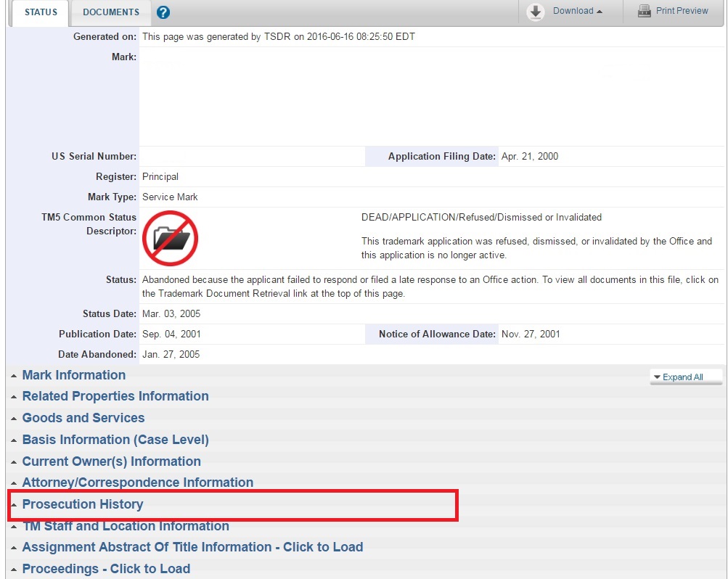Click the down-triangle icon in Expand All

[657, 377]
